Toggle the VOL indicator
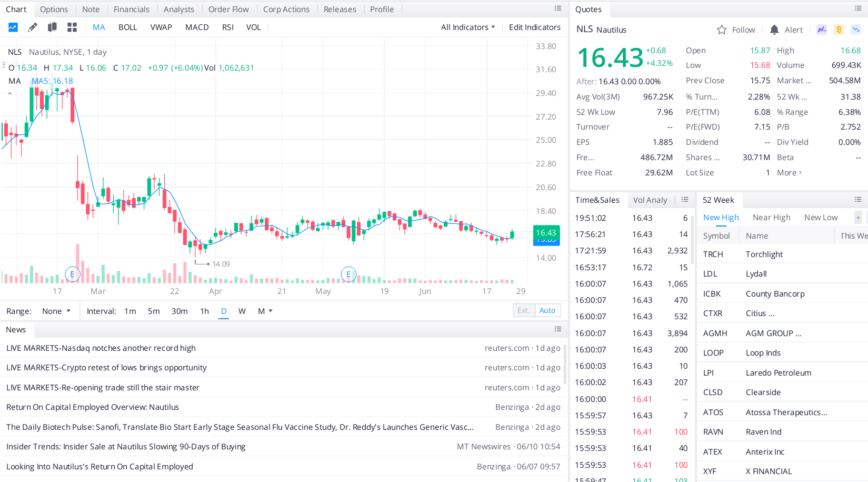 tap(254, 27)
